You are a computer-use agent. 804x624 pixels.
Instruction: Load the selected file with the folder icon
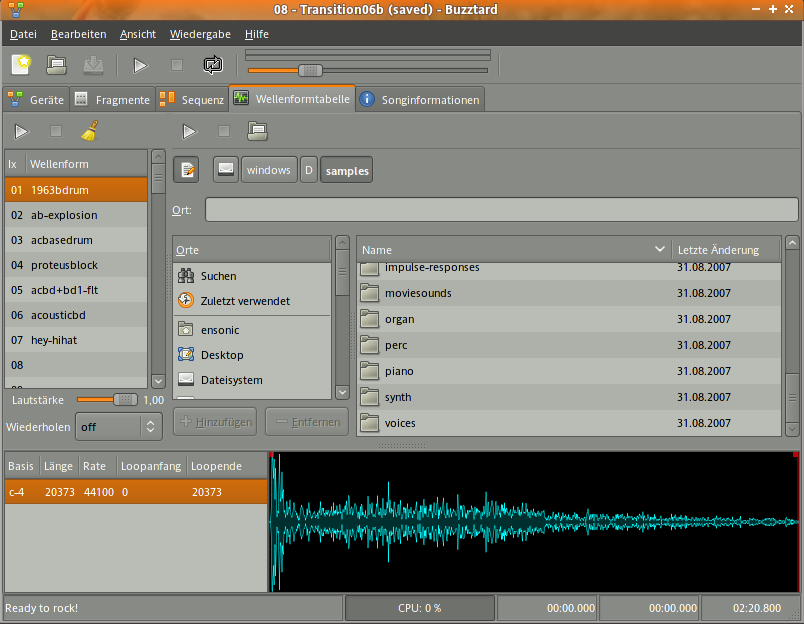click(x=257, y=131)
